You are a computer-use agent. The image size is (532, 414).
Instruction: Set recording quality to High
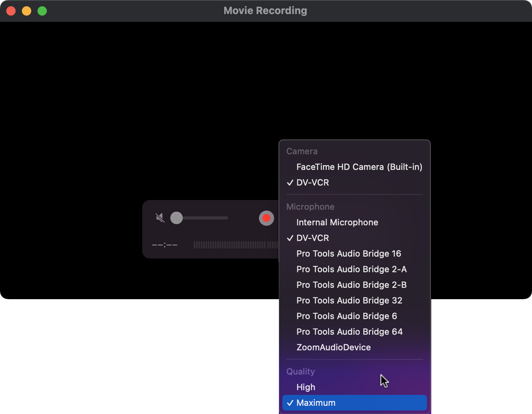click(x=305, y=387)
